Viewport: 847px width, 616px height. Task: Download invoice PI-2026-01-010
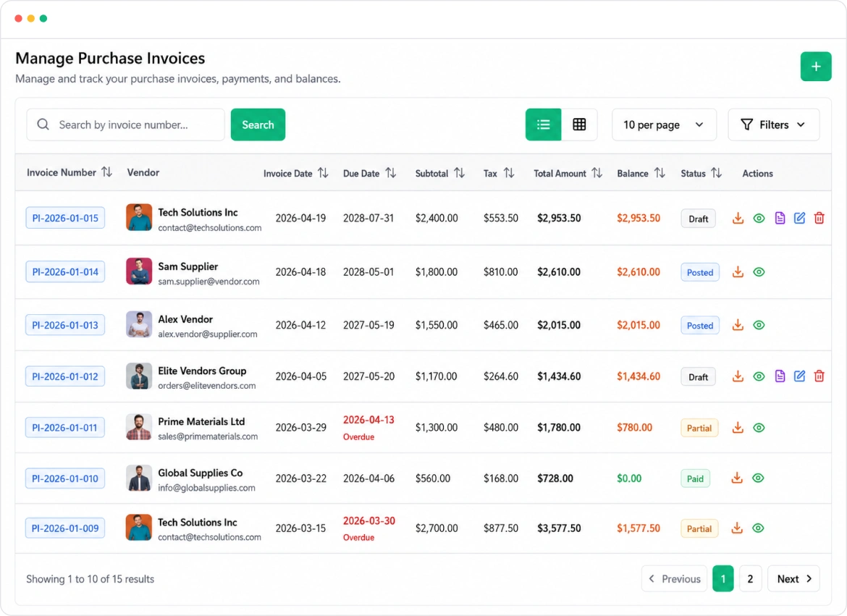(737, 478)
